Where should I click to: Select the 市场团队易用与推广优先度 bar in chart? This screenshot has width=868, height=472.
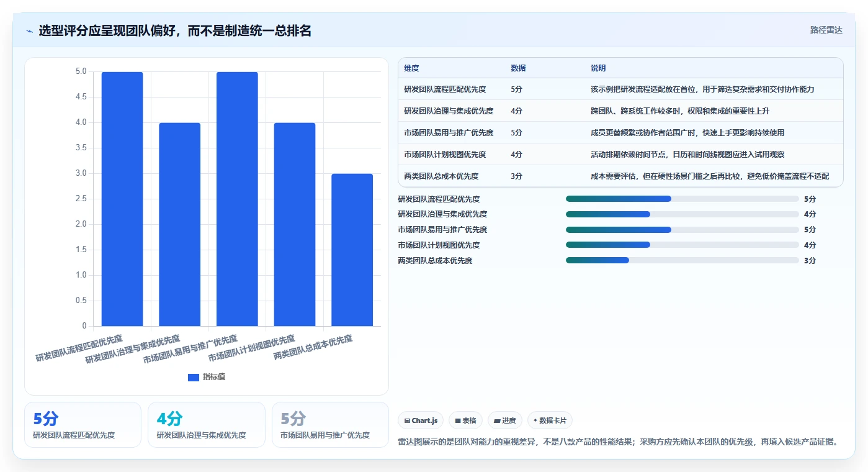click(x=237, y=199)
